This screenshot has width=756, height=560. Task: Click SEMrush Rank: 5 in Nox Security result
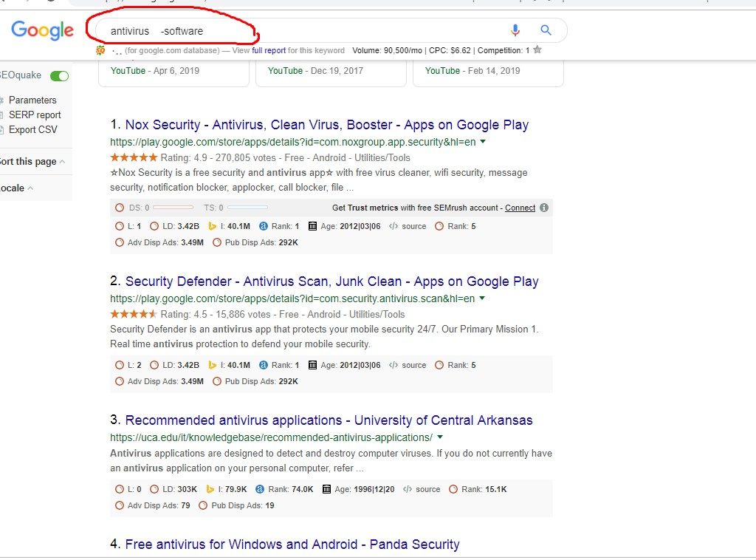[x=455, y=226]
